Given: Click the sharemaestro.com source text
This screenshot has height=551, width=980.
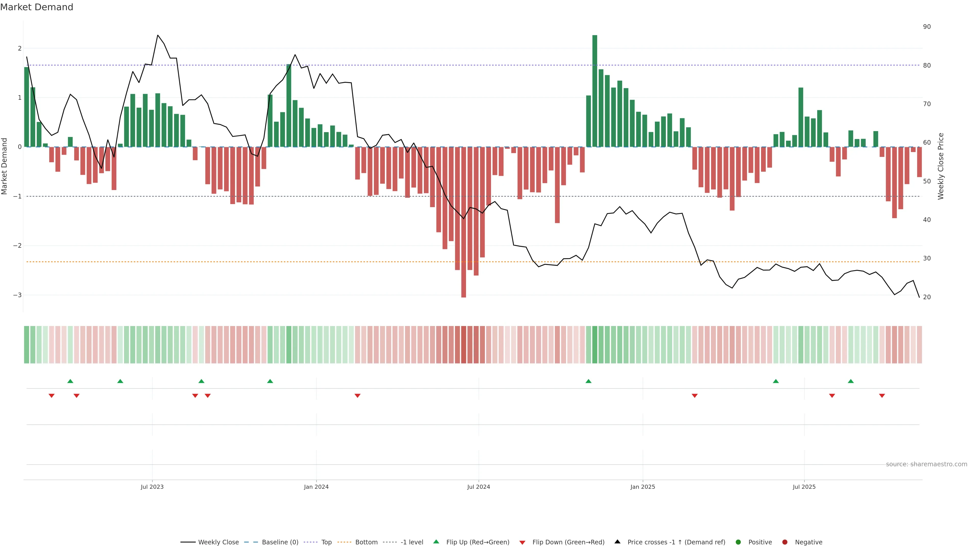Looking at the screenshot, I should click(x=926, y=464).
